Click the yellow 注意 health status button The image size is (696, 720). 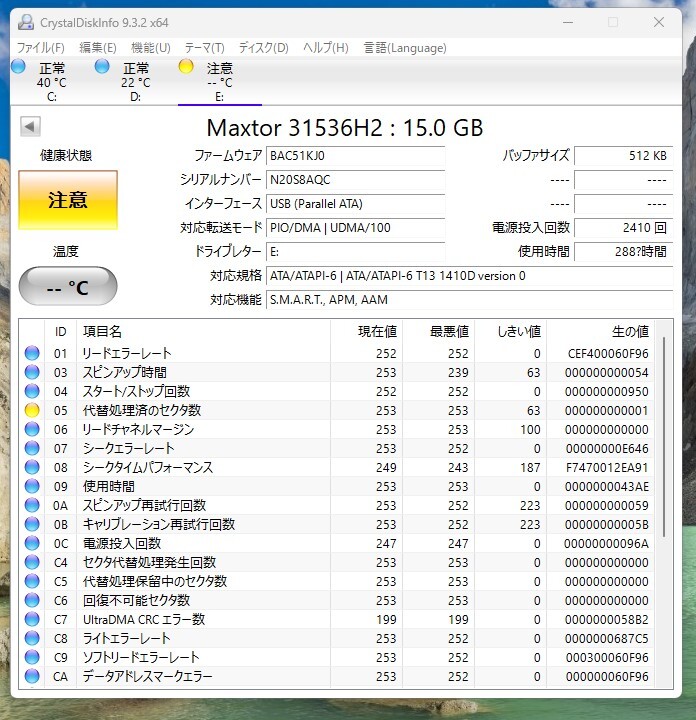68,200
